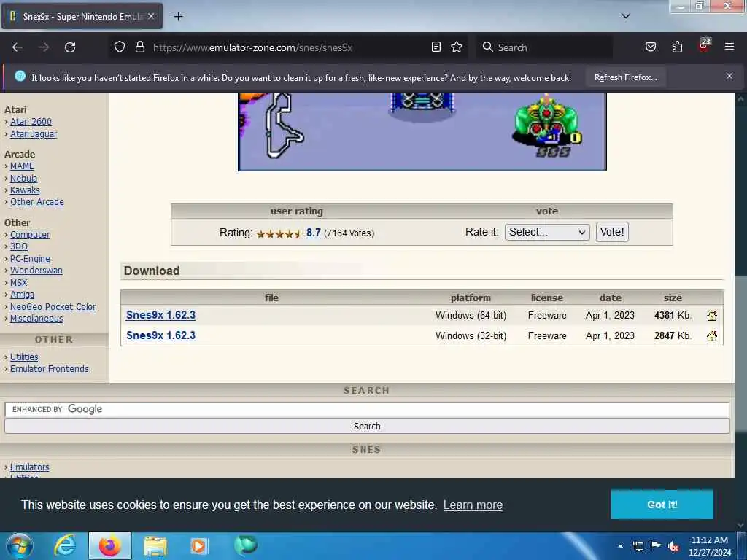Click the homepage icon for 32-bit Snes9x row
The width and height of the screenshot is (747, 560).
tap(712, 335)
